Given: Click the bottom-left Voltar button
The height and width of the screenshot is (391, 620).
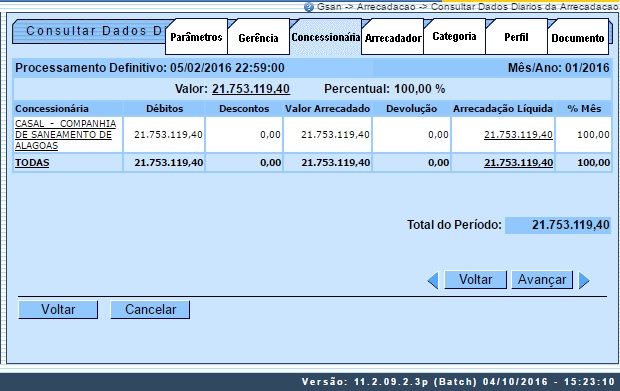Looking at the screenshot, I should pyautogui.click(x=58, y=310).
